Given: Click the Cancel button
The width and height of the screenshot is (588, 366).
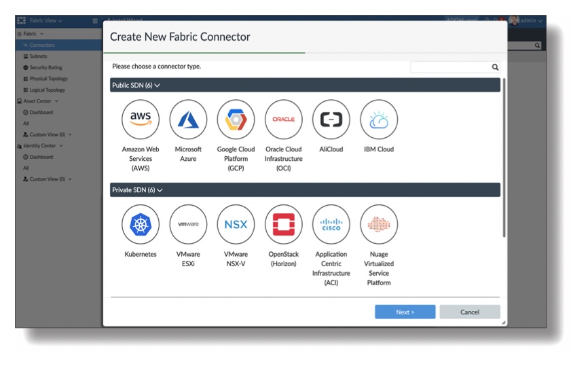Looking at the screenshot, I should tap(469, 312).
